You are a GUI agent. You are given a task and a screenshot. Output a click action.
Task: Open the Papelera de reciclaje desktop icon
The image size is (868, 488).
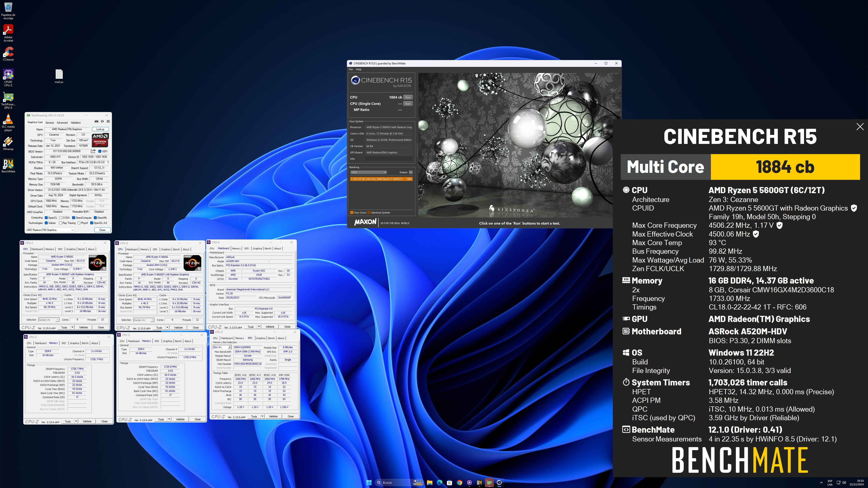point(8,10)
